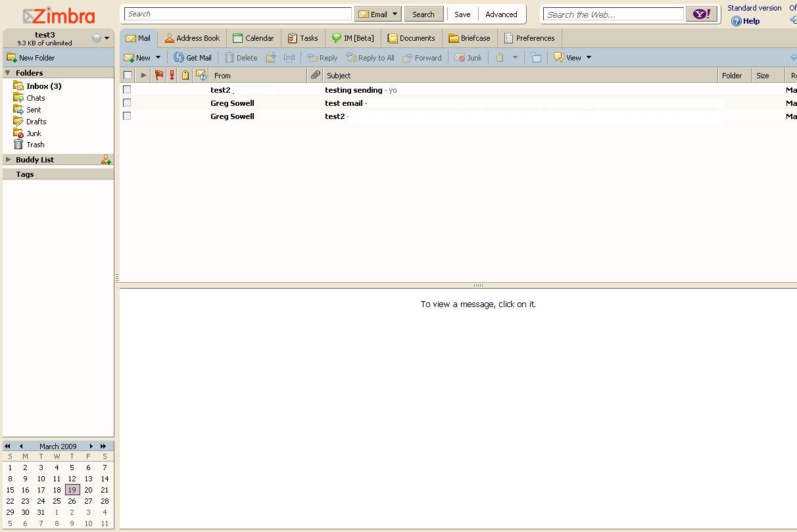797x532 pixels.
Task: Click the Tag icon in toolbar
Action: tap(500, 58)
